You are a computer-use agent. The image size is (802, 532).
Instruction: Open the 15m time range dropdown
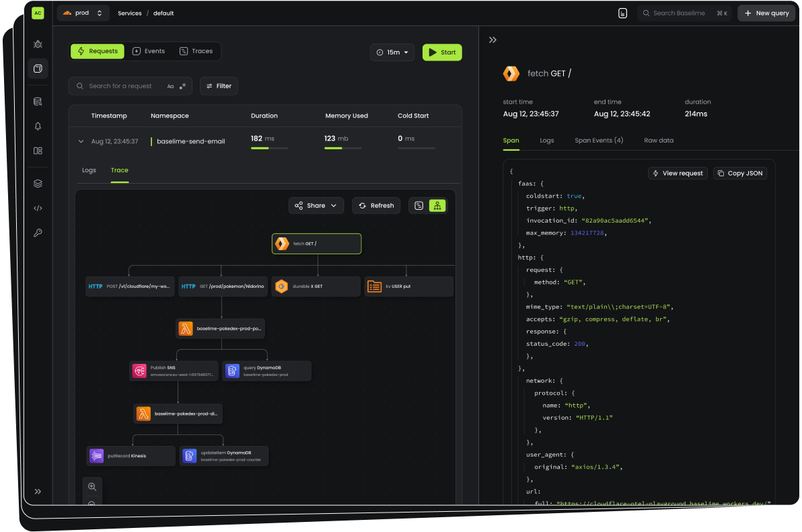tap(392, 52)
